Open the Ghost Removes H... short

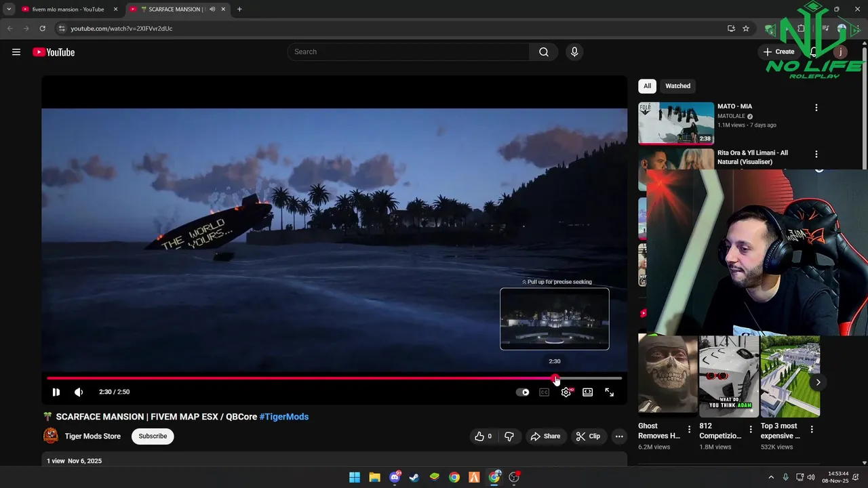[x=668, y=376]
